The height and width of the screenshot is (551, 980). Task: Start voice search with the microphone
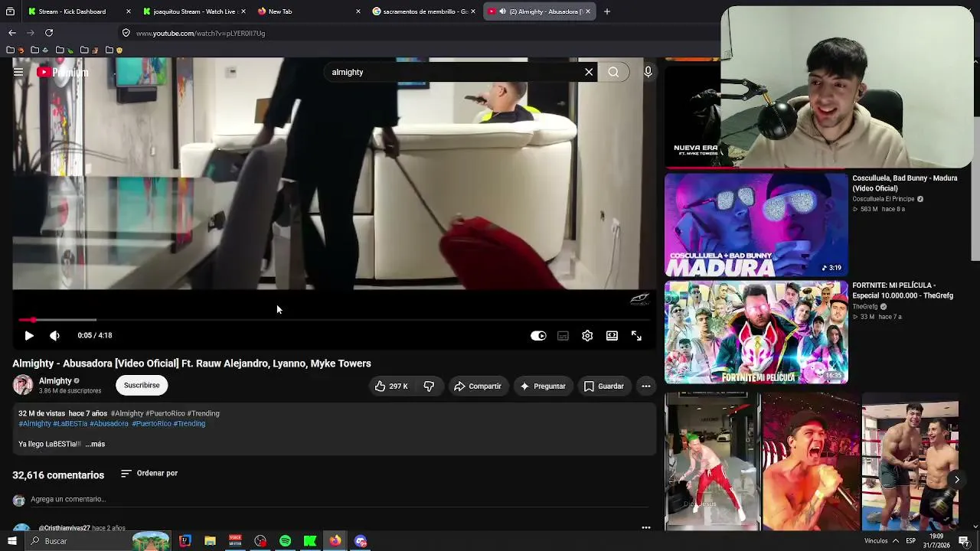pyautogui.click(x=648, y=72)
